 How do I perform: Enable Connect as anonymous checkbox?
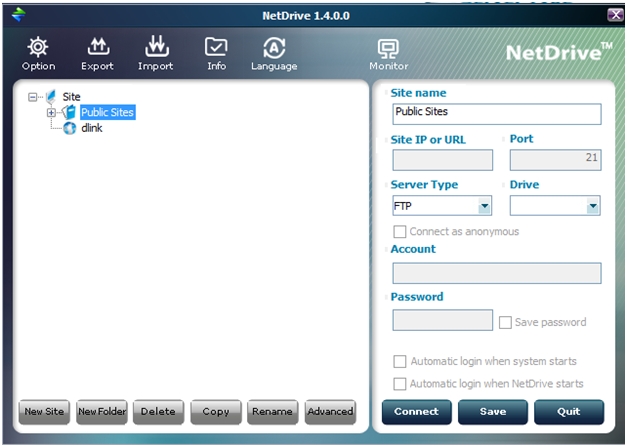coord(400,232)
